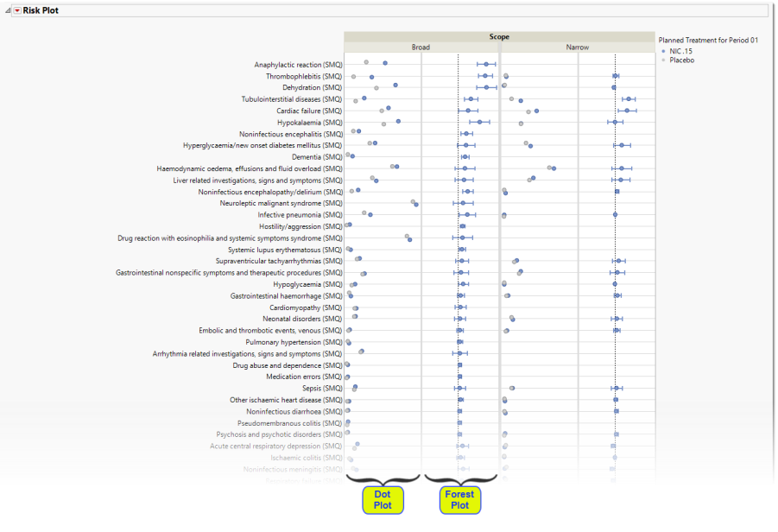Select Acute central respiratory depression (SMQ) label

(x=275, y=446)
